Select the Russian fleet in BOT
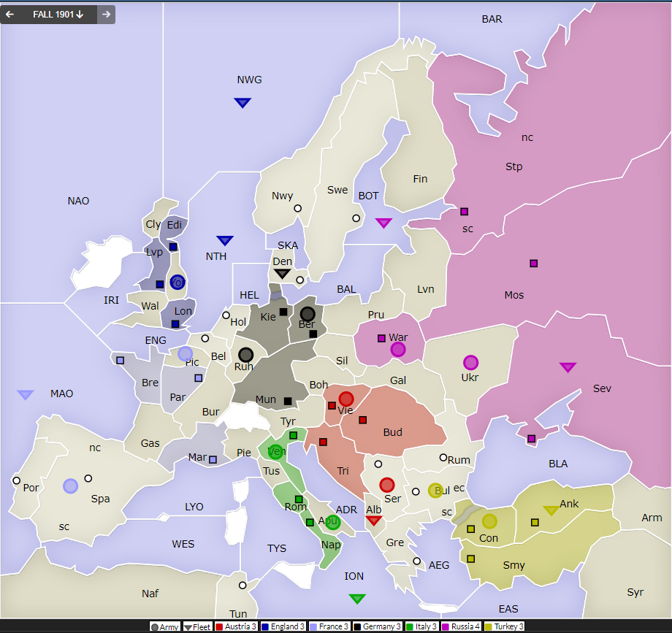 point(383,223)
